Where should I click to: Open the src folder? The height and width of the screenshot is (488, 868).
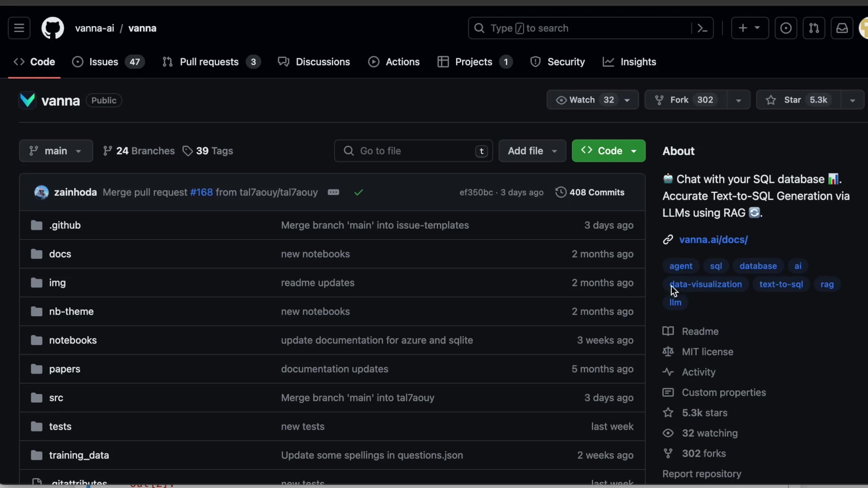(x=56, y=398)
